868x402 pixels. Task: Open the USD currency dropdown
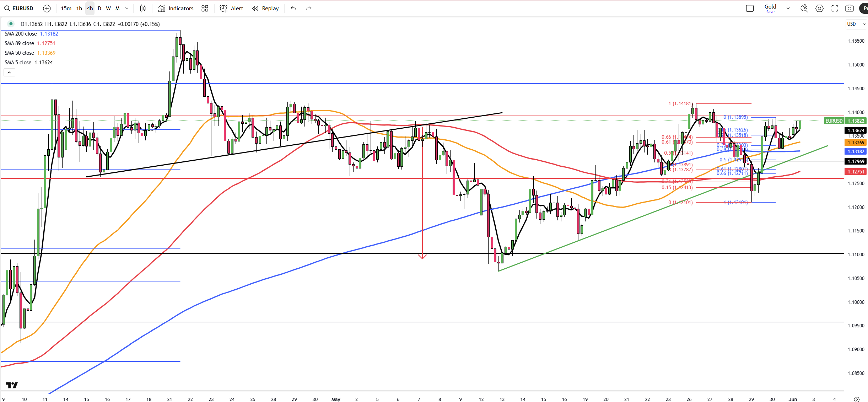[x=856, y=24]
